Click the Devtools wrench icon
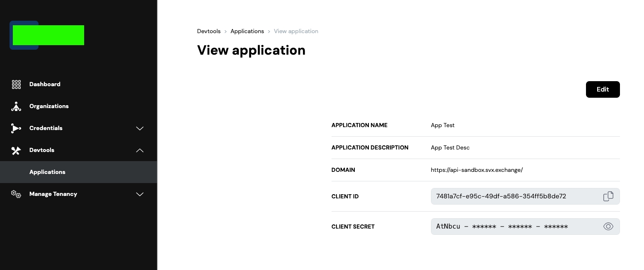The height and width of the screenshot is (270, 644). [16, 150]
